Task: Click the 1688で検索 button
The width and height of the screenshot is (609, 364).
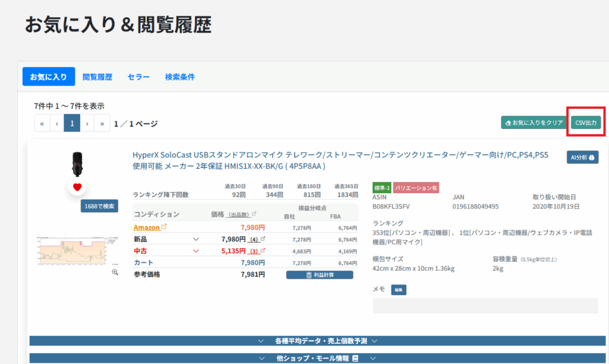Action: [x=99, y=206]
